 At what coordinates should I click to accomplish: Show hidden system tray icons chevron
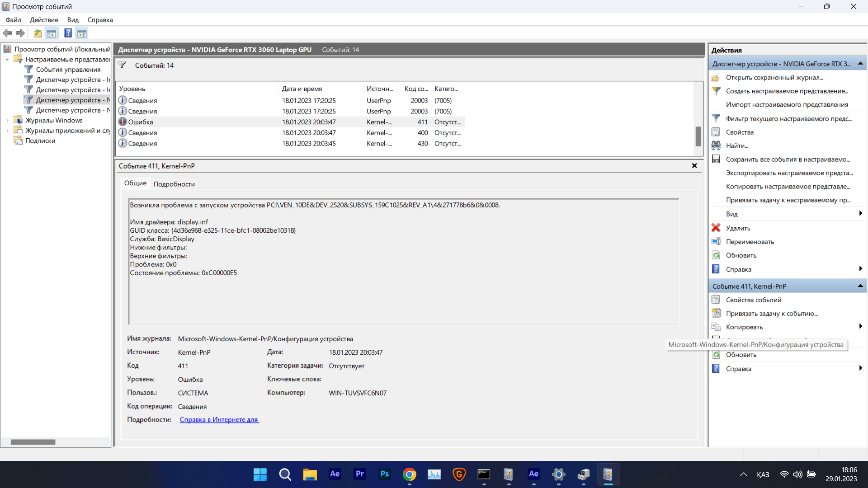point(743,474)
